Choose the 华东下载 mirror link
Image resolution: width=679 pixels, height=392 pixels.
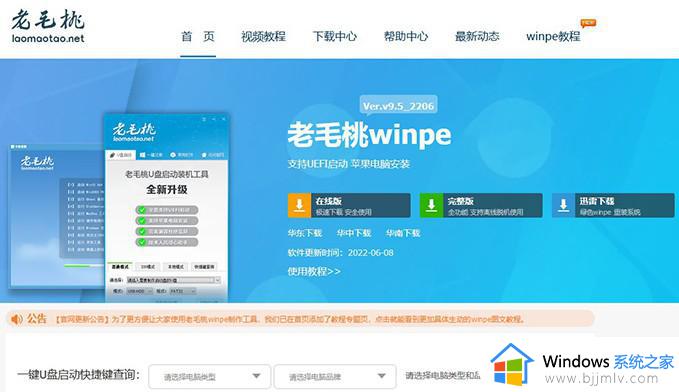coord(305,233)
